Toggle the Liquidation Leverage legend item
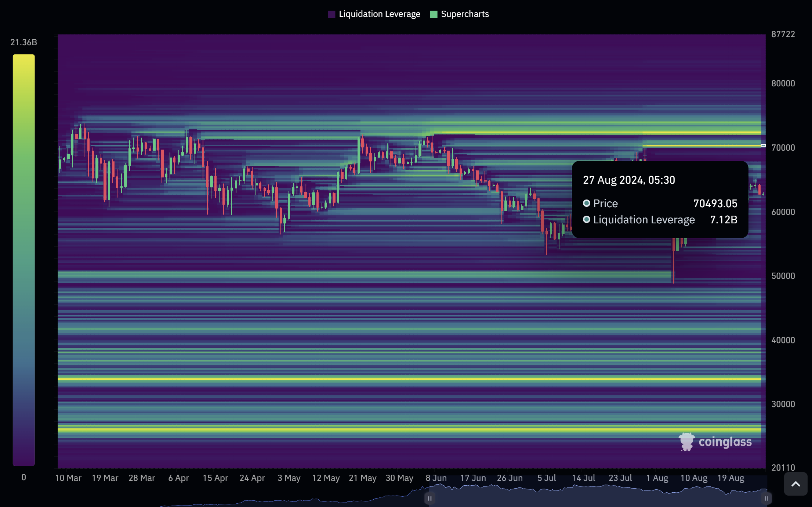The height and width of the screenshot is (507, 812). click(374, 14)
